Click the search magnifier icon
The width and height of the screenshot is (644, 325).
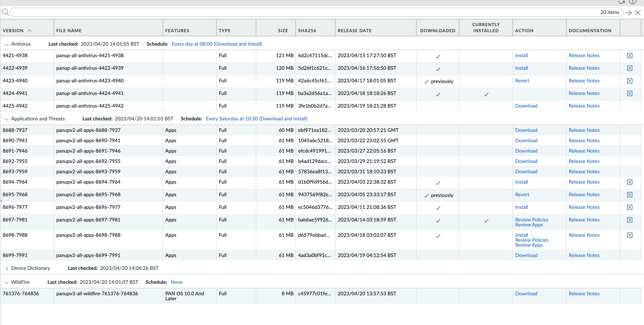(5, 12)
